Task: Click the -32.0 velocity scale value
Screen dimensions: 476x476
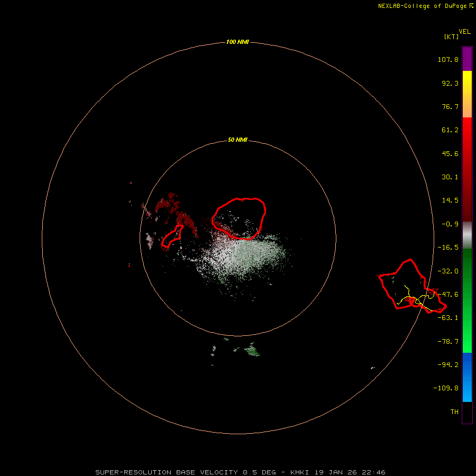Action: click(448, 271)
